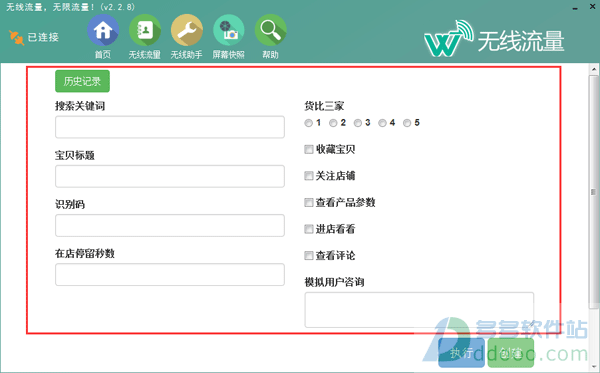The image size is (600, 373).
Task: Click the 搜索关键词 label
Action: click(80, 106)
